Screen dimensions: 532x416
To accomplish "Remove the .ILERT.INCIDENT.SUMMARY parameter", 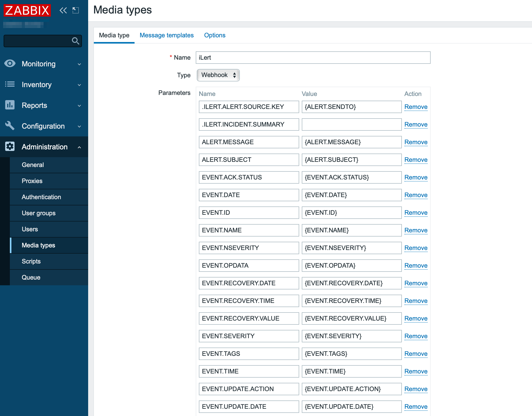I will click(416, 124).
